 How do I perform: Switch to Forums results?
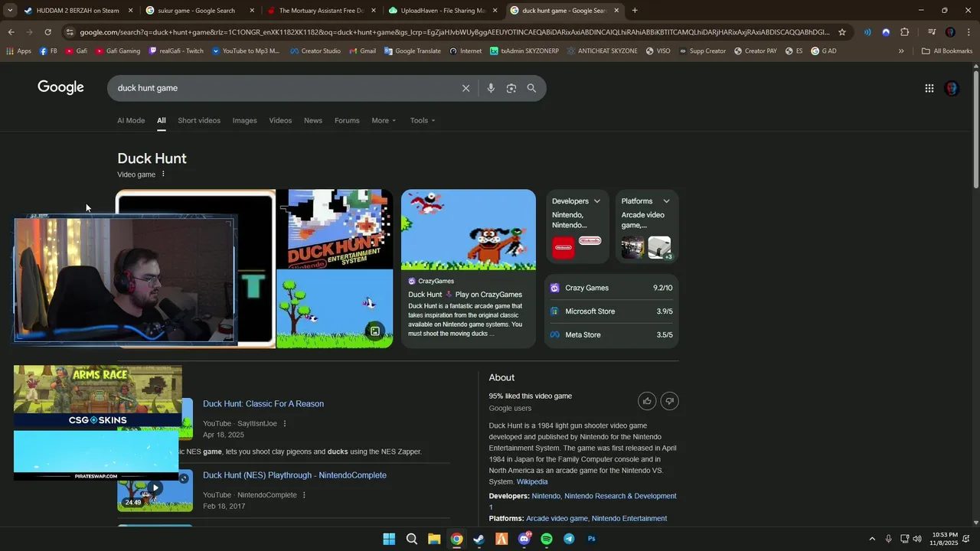click(347, 120)
